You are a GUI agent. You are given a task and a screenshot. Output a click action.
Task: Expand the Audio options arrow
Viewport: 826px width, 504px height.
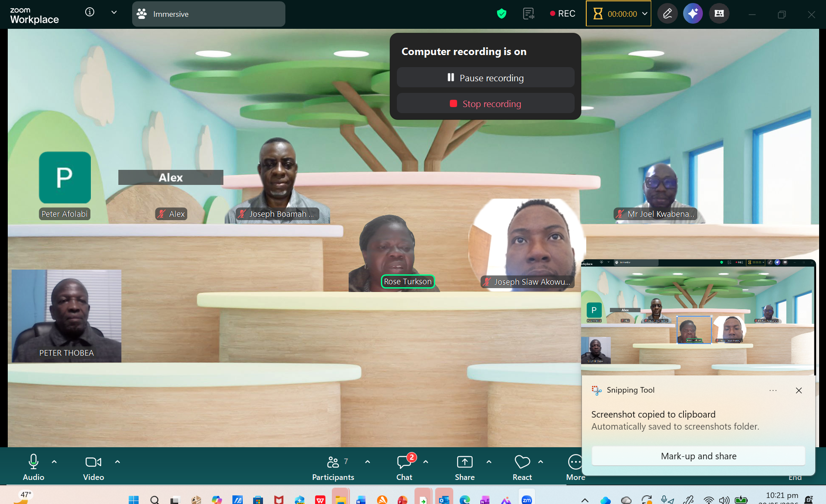click(54, 462)
